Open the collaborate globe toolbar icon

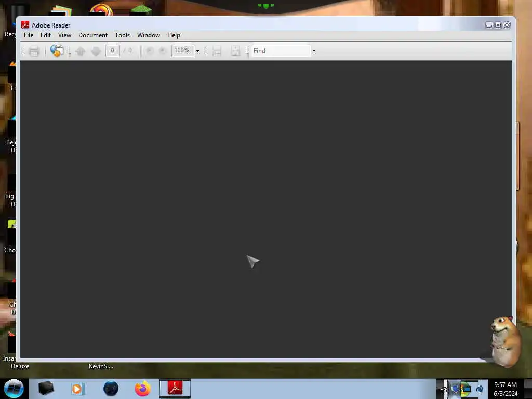pos(57,50)
